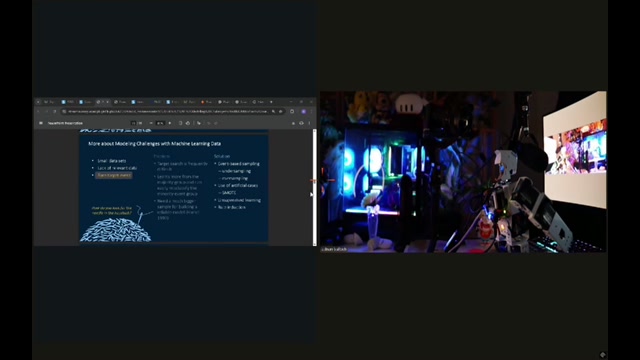
Task: Click the 'SMOTE' sub-bullet
Action: (x=229, y=193)
